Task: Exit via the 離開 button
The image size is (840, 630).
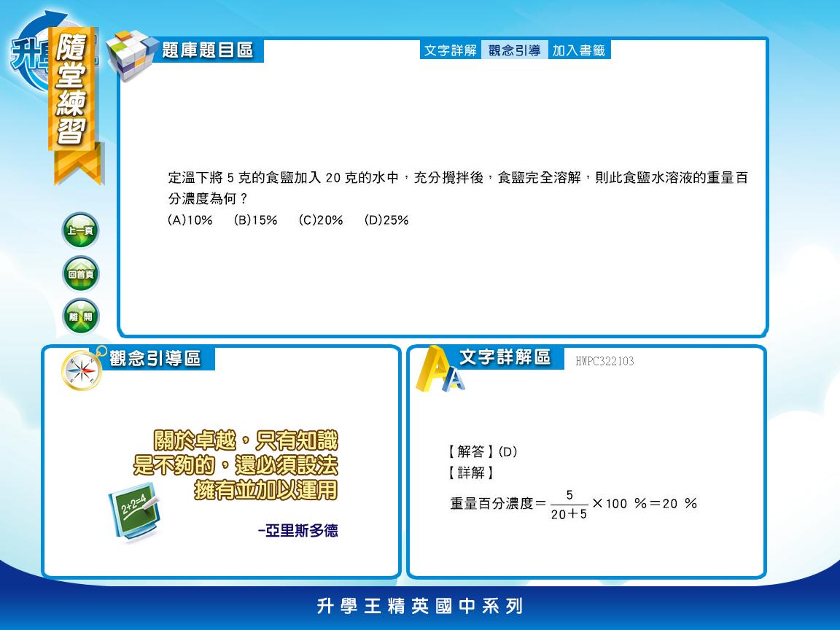Action: [80, 316]
